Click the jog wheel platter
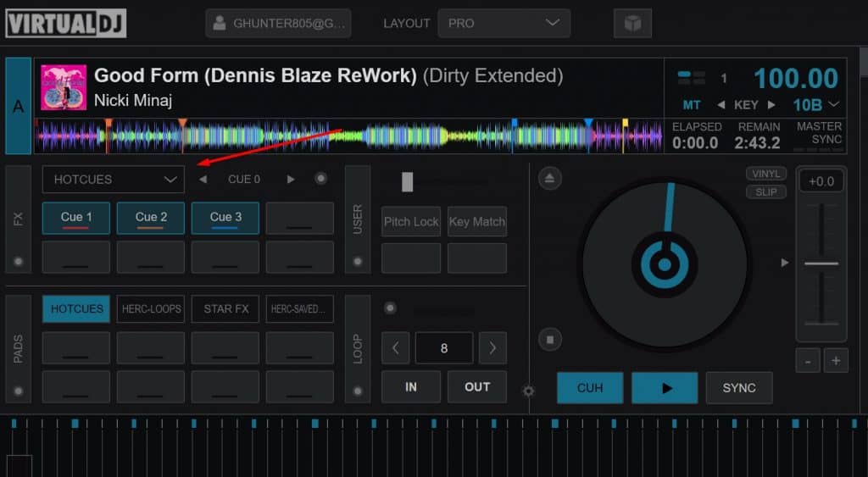868x477 pixels. tap(665, 264)
